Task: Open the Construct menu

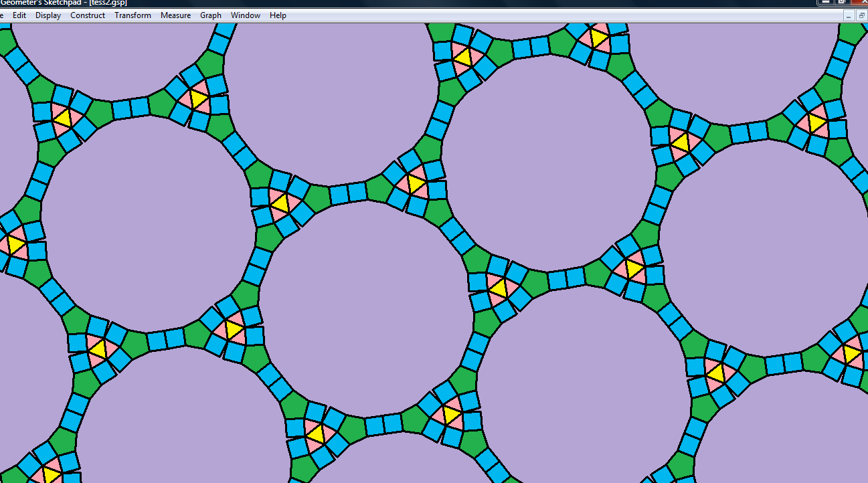Action: [x=88, y=15]
